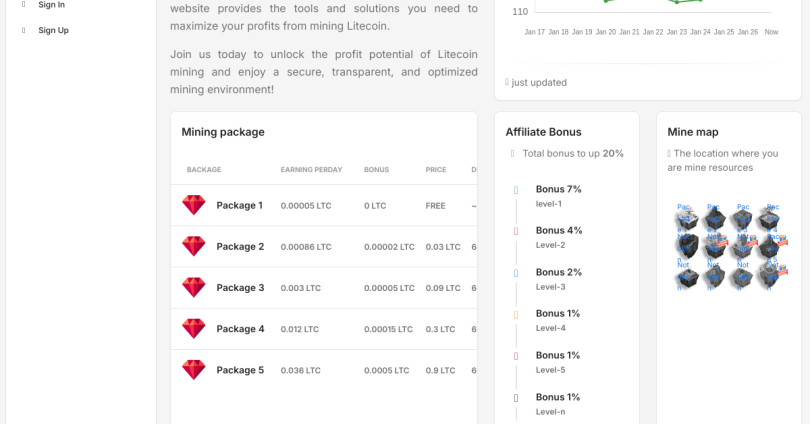Click the red Bonus 4% Level-2 marker icon
The height and width of the screenshot is (424, 810).
click(x=516, y=231)
